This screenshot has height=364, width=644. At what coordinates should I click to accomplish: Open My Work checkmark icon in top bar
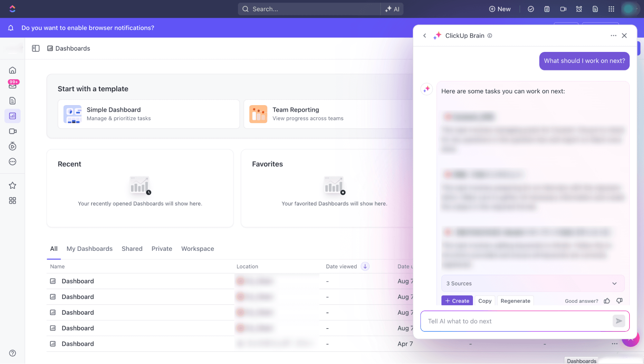coord(531,9)
